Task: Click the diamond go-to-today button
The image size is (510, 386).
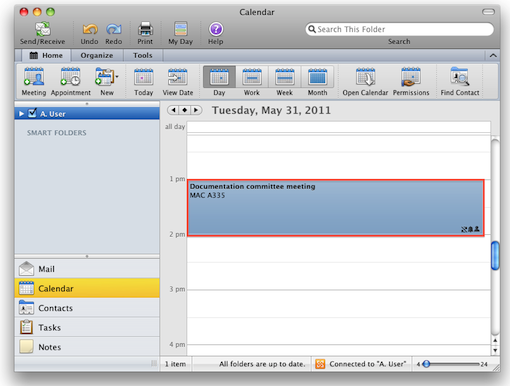Action: tap(185, 110)
